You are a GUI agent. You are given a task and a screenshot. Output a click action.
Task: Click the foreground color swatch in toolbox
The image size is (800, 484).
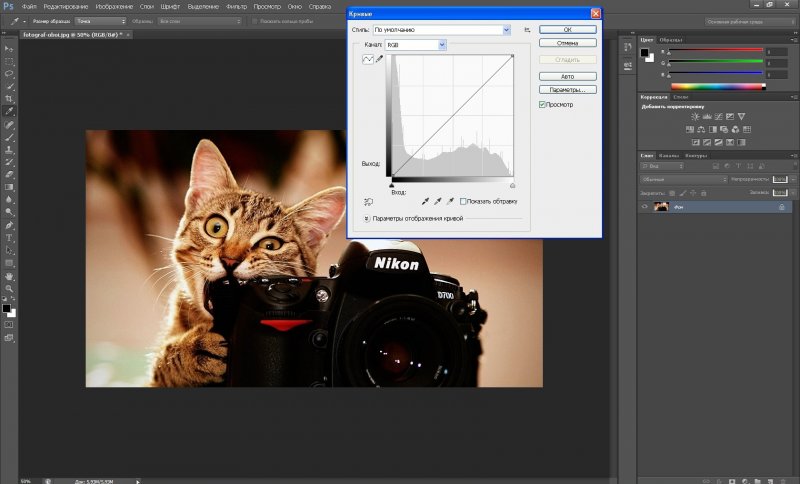6,308
